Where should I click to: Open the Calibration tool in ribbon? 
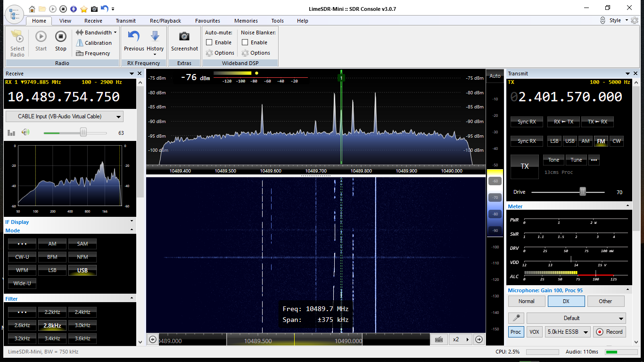[94, 43]
